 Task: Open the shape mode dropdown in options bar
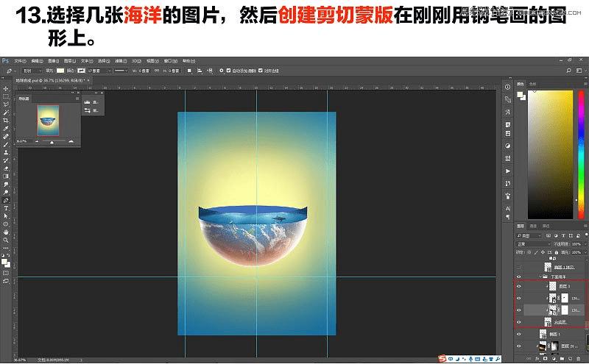[32, 71]
